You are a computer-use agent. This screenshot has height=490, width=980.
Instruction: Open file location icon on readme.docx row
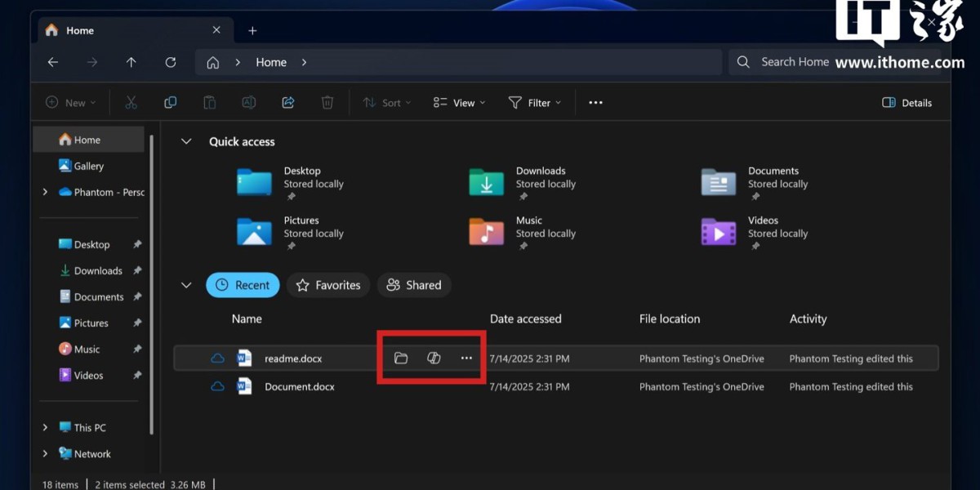click(x=401, y=359)
